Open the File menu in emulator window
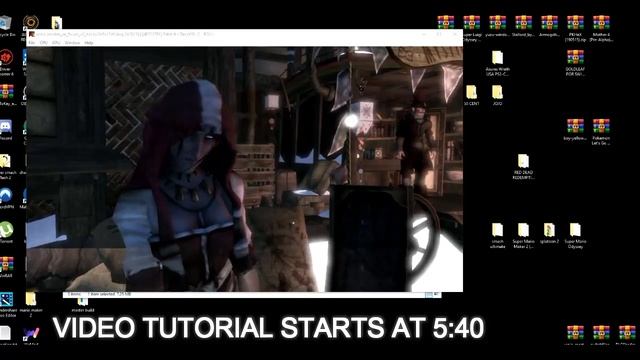This screenshot has width=640, height=360. click(x=31, y=42)
